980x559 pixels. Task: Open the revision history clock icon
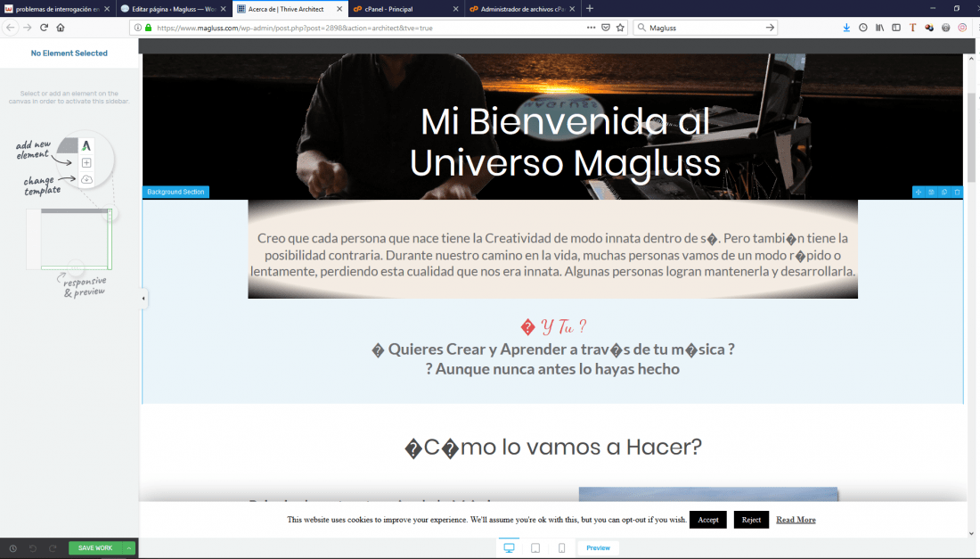click(x=12, y=548)
